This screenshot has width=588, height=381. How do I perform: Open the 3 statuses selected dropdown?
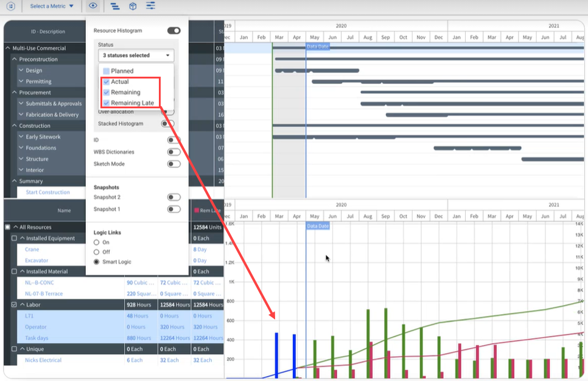click(136, 55)
